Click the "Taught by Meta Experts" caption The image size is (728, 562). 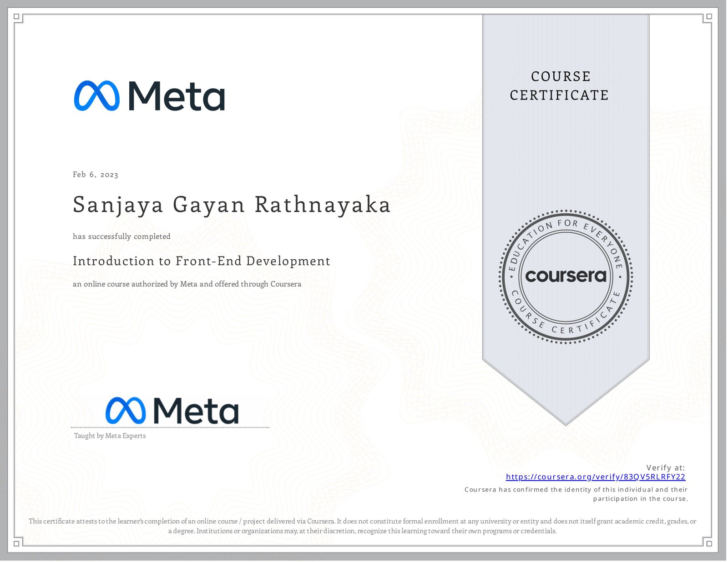110,436
